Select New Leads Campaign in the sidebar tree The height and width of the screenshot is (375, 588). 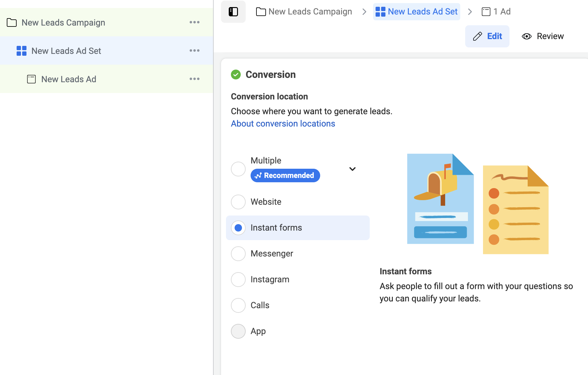(107, 22)
